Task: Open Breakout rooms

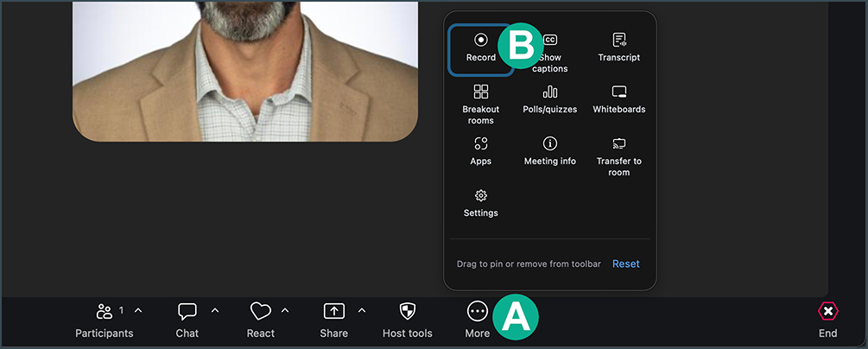Action: [480, 105]
